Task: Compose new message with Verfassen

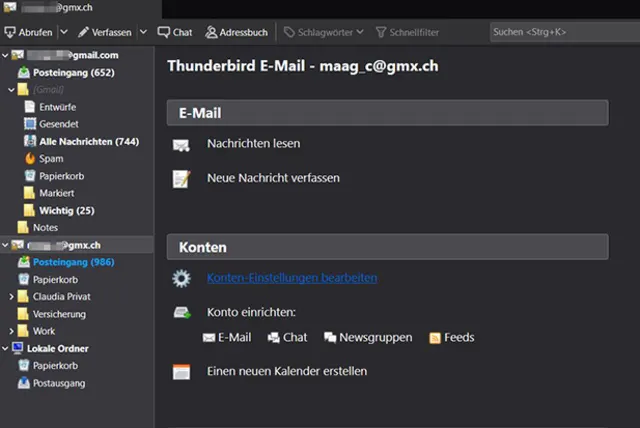Action: (104, 32)
